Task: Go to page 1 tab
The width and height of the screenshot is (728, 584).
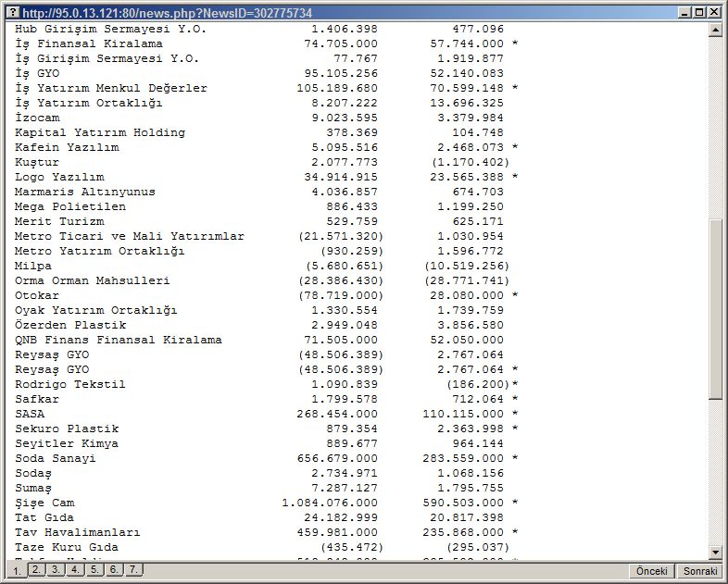Action: click(x=18, y=570)
